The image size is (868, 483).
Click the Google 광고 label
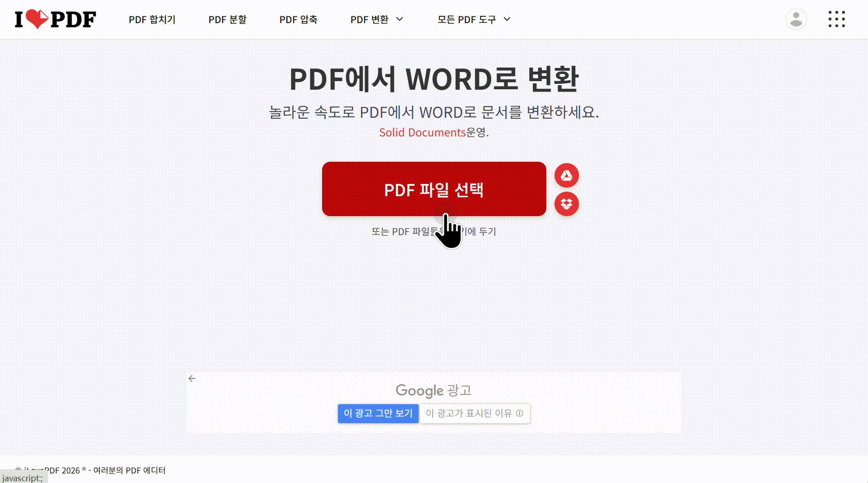click(434, 391)
